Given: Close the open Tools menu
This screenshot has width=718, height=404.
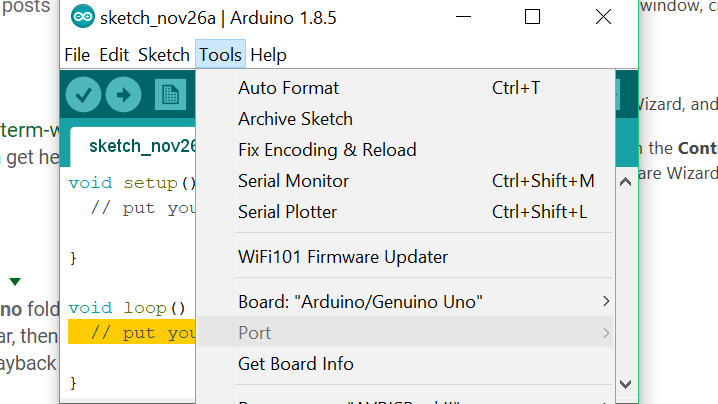Looking at the screenshot, I should 220,55.
